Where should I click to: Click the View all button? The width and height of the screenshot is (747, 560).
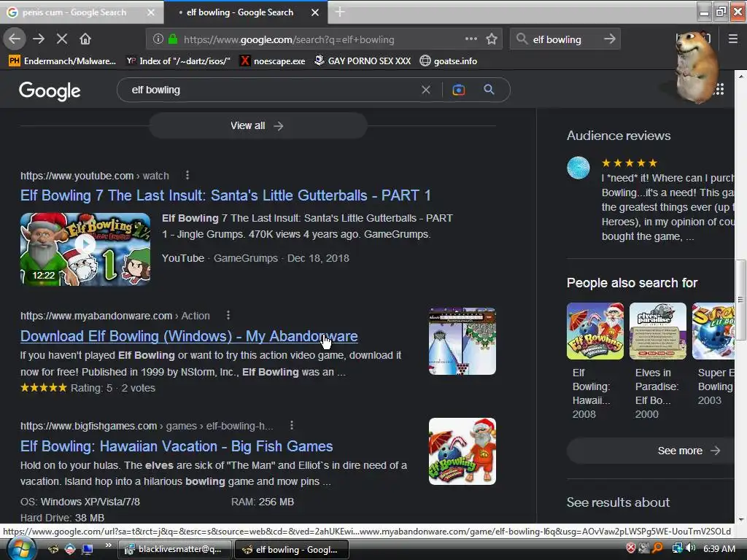tap(258, 125)
